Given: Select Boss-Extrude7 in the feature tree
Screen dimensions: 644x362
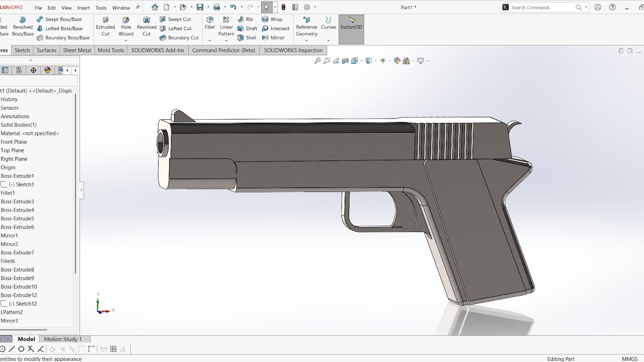Looking at the screenshot, I should [17, 252].
